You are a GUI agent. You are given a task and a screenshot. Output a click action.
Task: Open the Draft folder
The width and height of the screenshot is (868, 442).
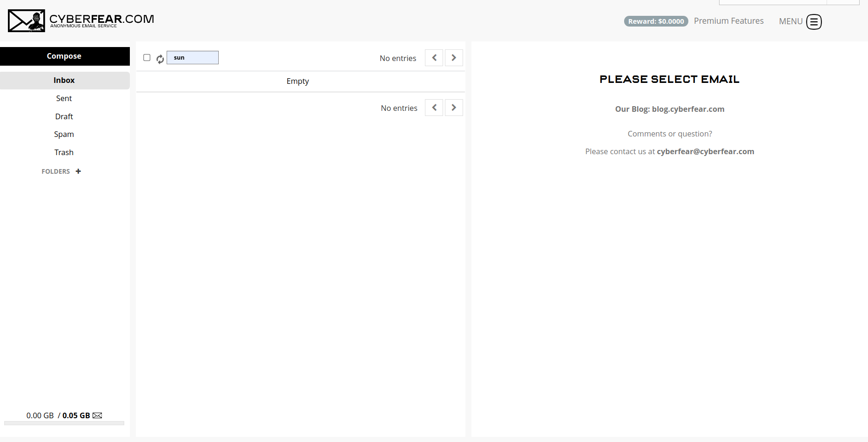[64, 116]
